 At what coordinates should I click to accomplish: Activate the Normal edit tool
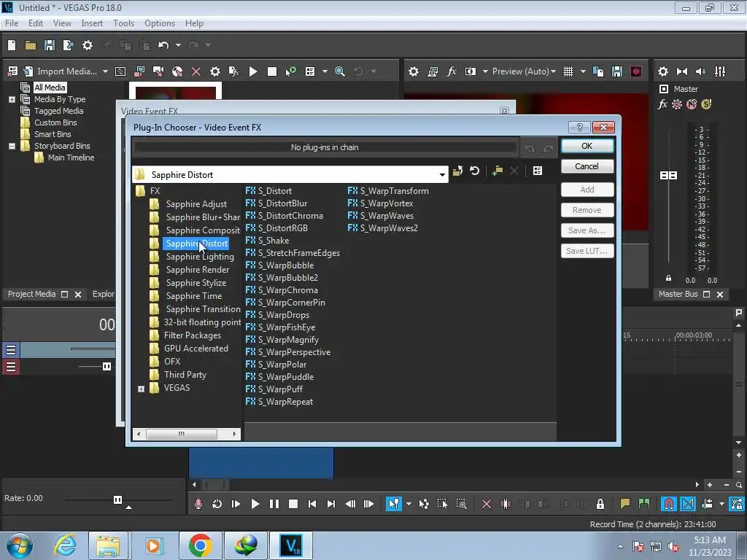(394, 504)
